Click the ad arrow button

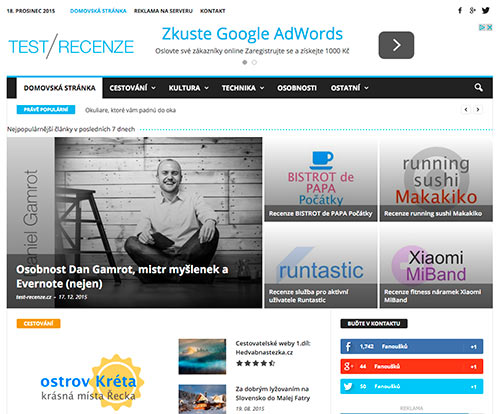396,45
